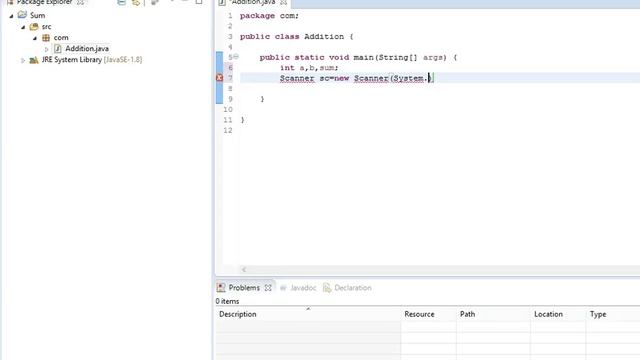Click the Addition.java file icon in tree
The image size is (640, 360).
(58, 49)
